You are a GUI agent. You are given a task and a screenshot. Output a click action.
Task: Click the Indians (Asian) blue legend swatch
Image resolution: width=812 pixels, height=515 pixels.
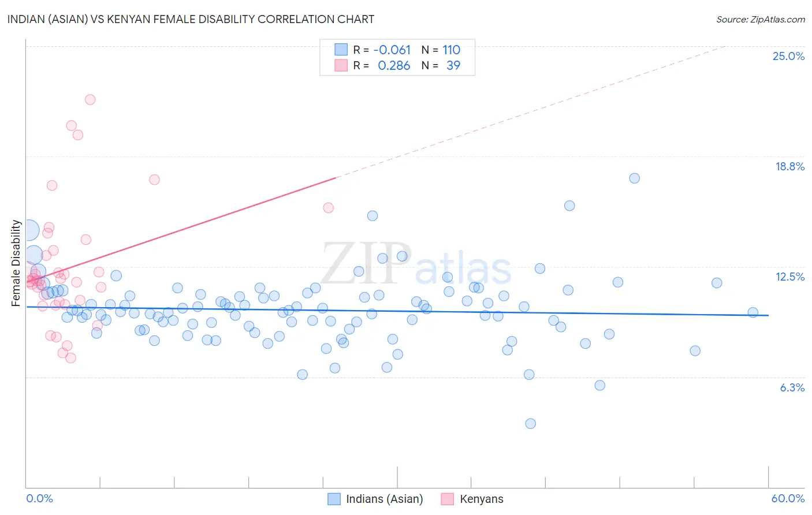334,499
